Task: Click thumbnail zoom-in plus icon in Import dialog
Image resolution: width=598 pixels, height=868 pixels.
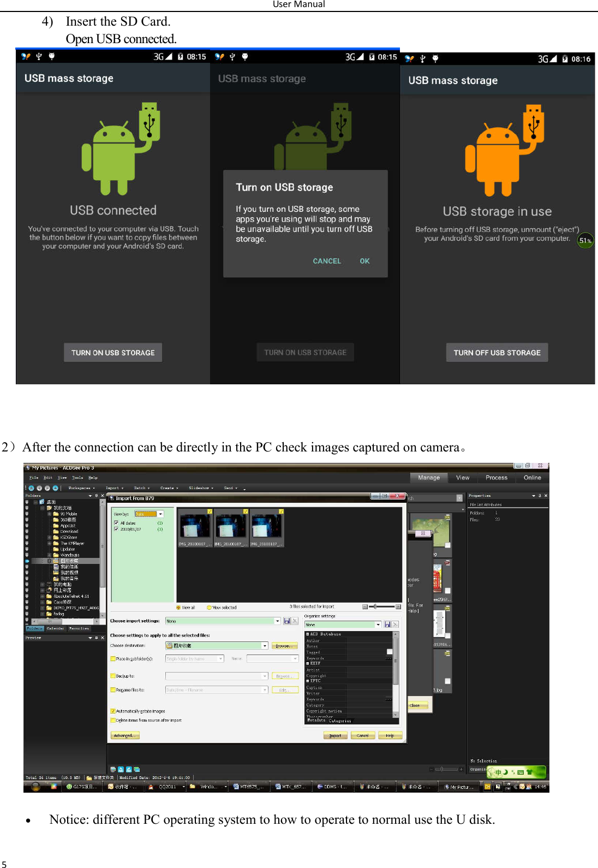Action: (398, 607)
